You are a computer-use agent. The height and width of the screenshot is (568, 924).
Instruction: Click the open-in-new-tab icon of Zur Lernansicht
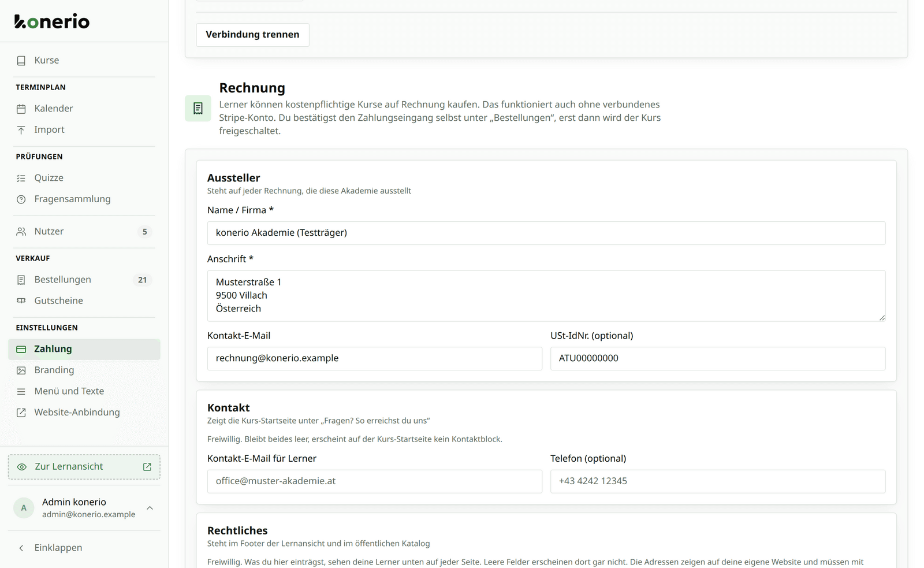(x=147, y=467)
